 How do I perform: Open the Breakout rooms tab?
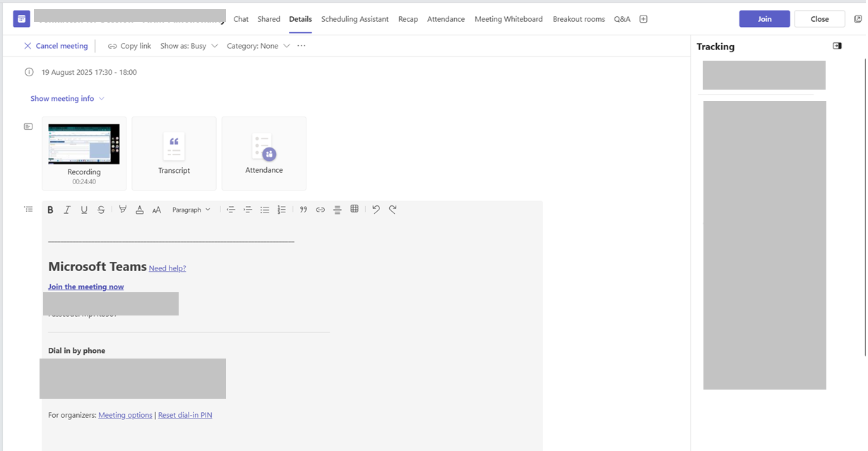[x=578, y=19]
